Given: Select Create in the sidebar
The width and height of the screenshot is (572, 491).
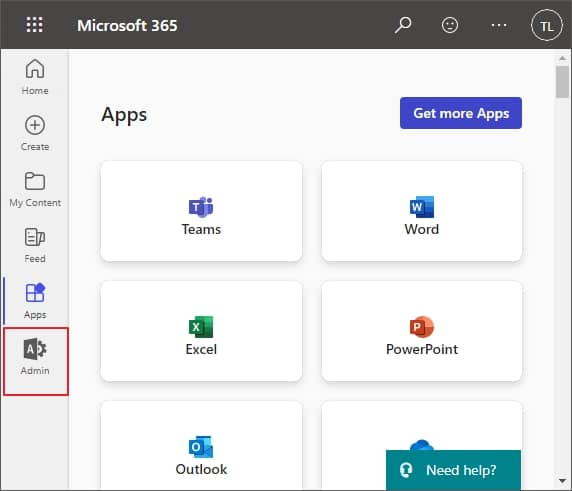Looking at the screenshot, I should tap(35, 133).
